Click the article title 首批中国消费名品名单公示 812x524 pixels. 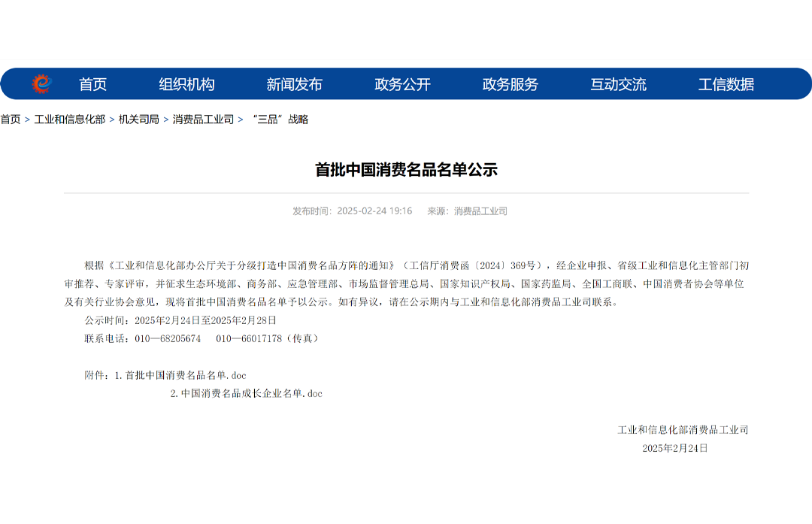(x=406, y=170)
